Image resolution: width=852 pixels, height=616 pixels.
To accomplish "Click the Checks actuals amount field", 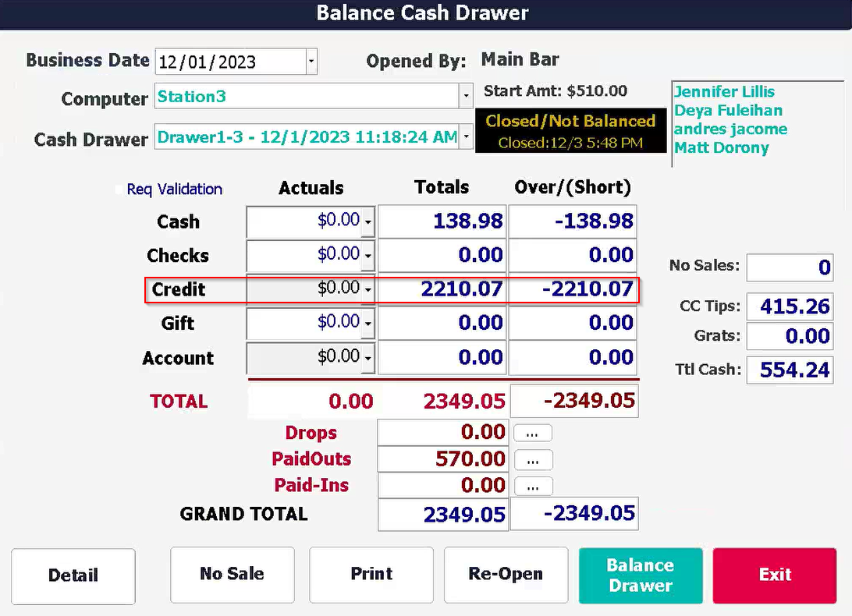I will tap(304, 255).
